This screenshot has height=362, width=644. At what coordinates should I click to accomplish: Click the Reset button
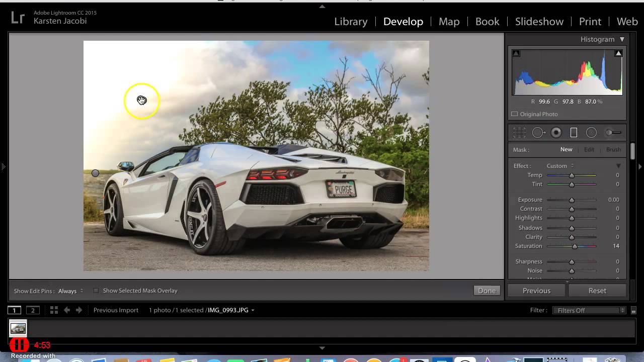597,291
